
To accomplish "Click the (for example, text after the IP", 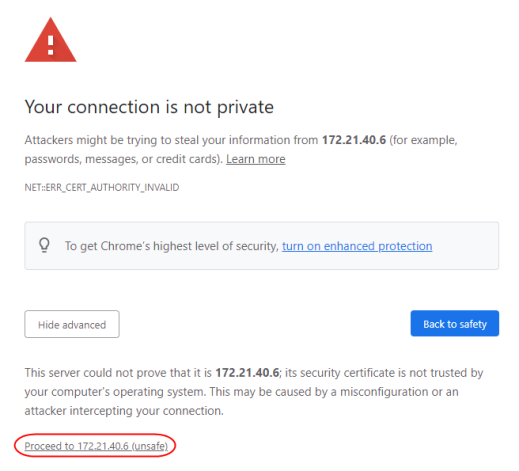I will (423, 140).
